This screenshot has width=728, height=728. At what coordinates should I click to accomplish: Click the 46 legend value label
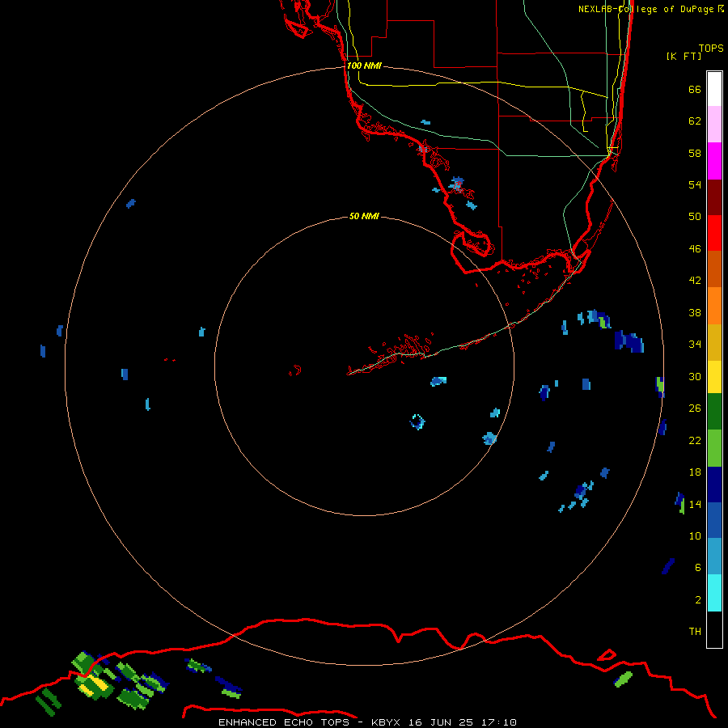coord(695,248)
